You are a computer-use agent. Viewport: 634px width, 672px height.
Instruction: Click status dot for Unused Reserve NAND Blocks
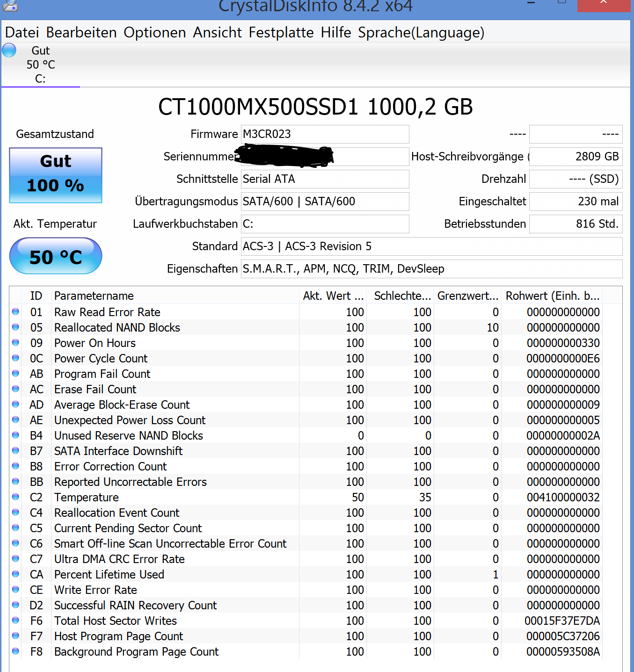pyautogui.click(x=15, y=435)
